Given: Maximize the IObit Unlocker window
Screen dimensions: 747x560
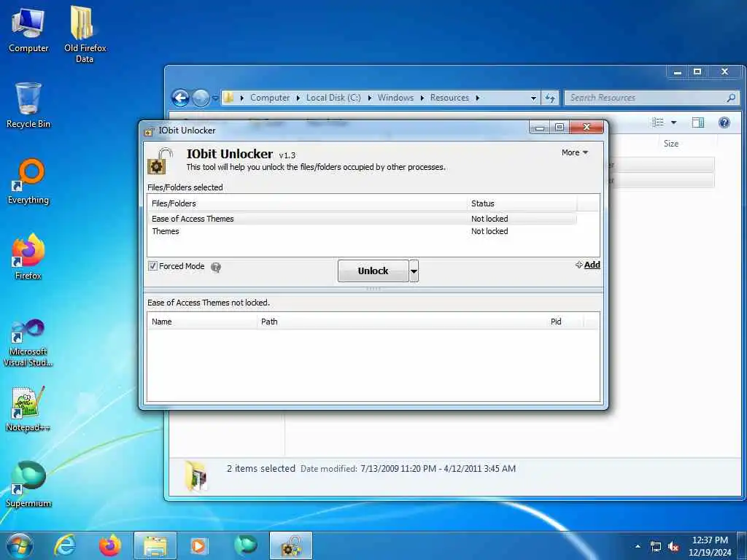Looking at the screenshot, I should [x=560, y=127].
